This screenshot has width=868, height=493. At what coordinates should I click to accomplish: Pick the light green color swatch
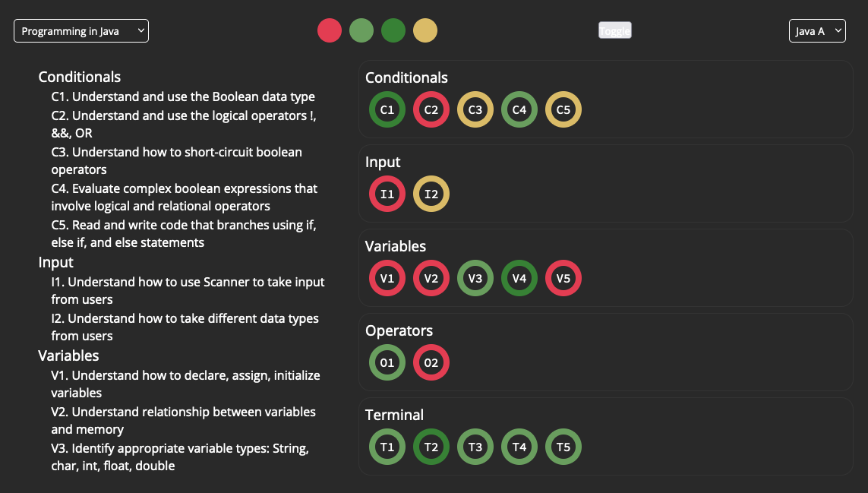tap(361, 30)
